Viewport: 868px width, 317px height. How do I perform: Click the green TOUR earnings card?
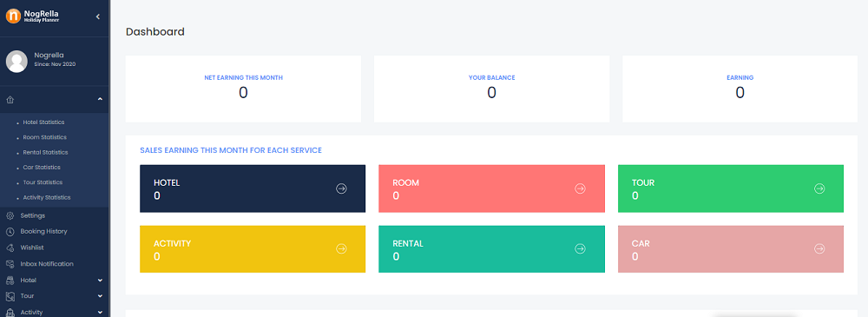point(731,188)
